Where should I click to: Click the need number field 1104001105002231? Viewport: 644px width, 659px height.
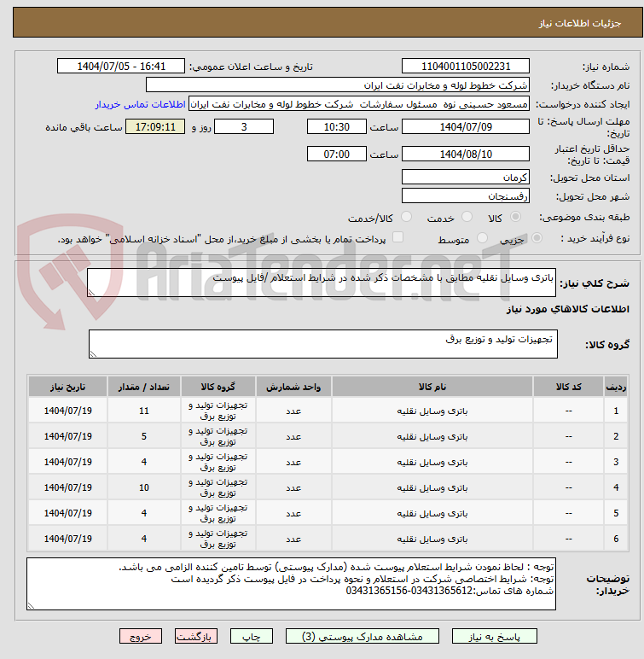coord(466,67)
